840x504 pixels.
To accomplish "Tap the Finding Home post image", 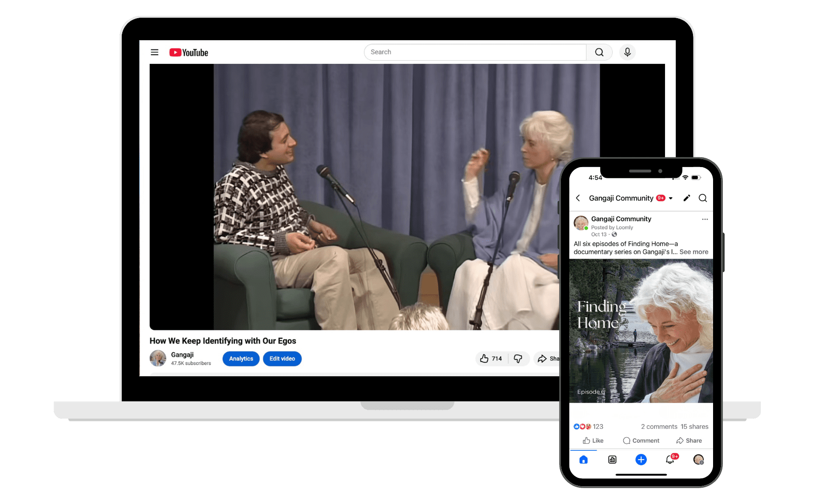I will 641,331.
